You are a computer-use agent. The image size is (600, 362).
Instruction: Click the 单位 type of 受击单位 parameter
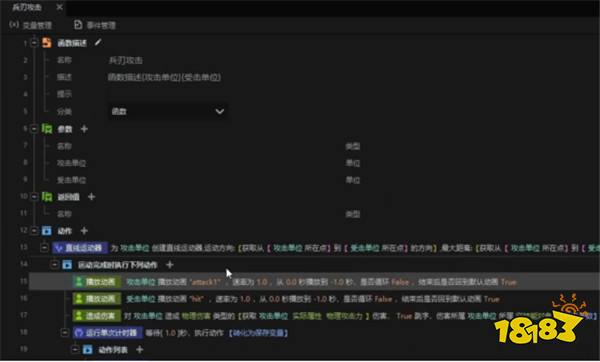click(353, 180)
